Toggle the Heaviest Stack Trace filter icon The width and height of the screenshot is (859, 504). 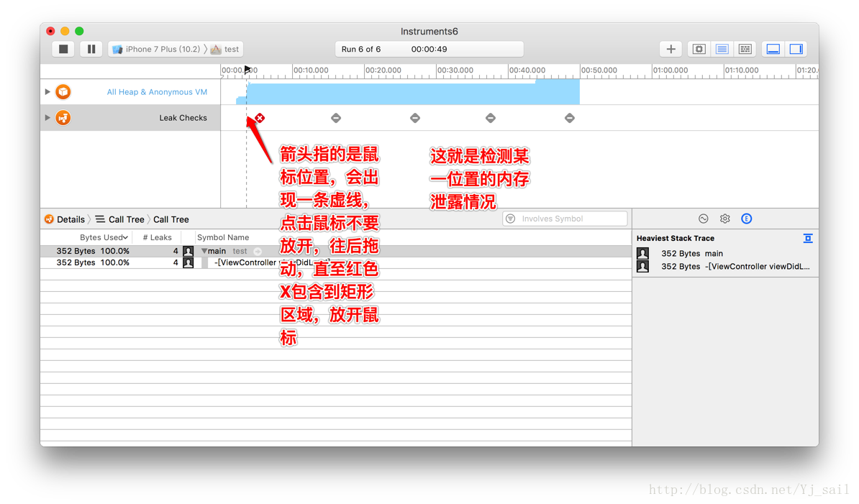click(808, 238)
